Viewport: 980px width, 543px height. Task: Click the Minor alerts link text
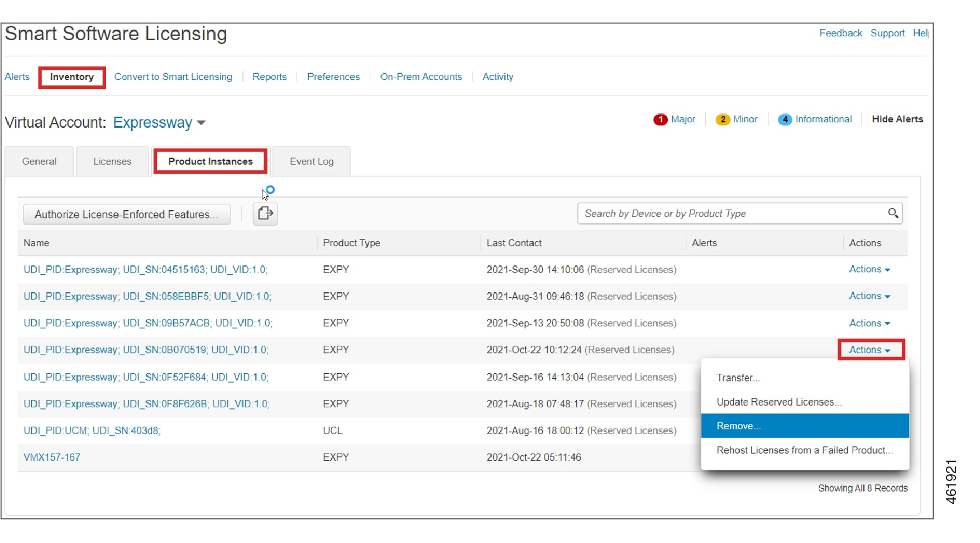pos(745,120)
